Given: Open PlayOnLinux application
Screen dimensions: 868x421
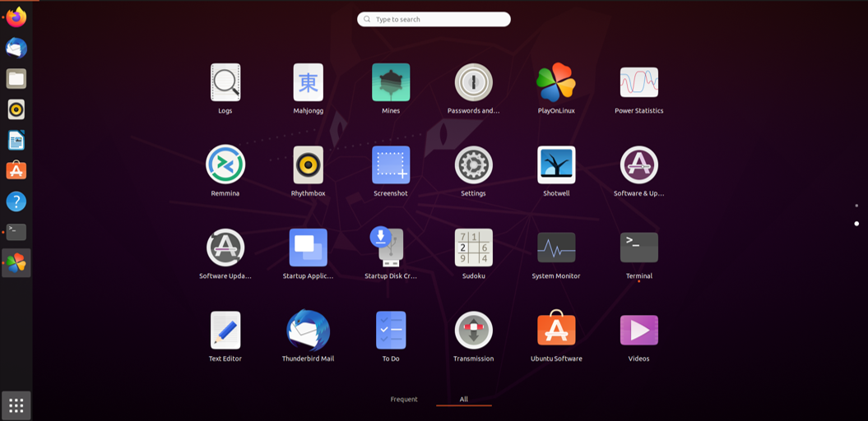Looking at the screenshot, I should pyautogui.click(x=556, y=83).
